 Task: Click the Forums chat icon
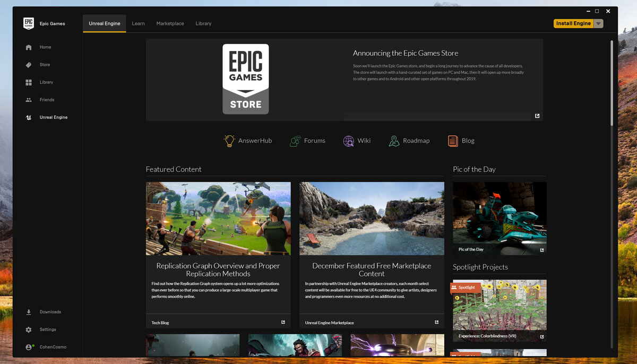point(295,140)
